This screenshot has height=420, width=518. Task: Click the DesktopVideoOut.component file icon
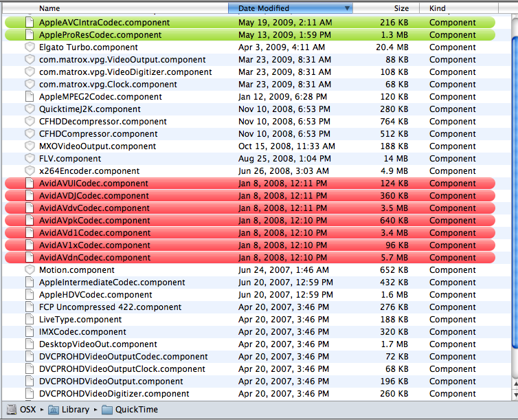pyautogui.click(x=30, y=344)
